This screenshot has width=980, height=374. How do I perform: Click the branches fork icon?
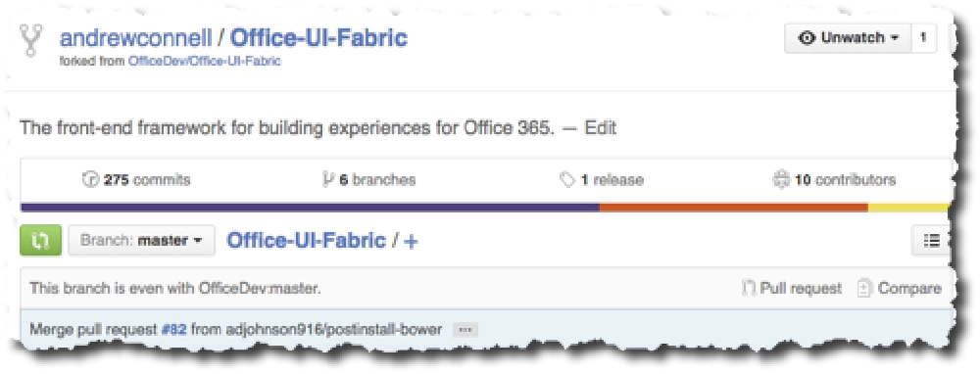[x=328, y=180]
